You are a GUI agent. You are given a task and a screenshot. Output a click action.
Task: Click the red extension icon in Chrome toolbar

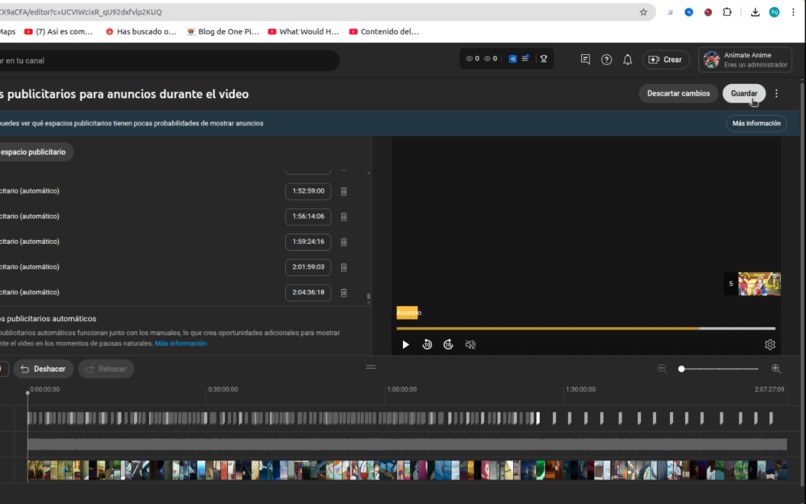(x=708, y=12)
